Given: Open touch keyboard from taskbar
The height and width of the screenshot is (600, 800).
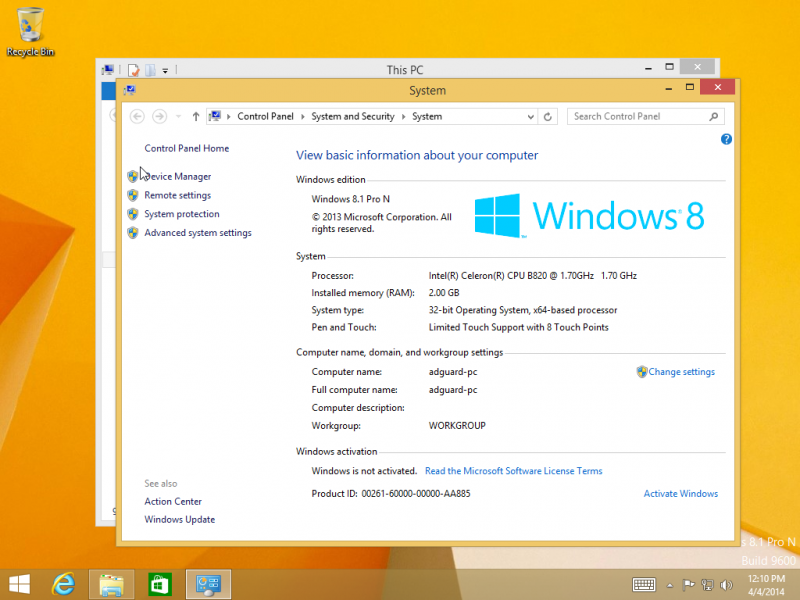Looking at the screenshot, I should (x=644, y=585).
